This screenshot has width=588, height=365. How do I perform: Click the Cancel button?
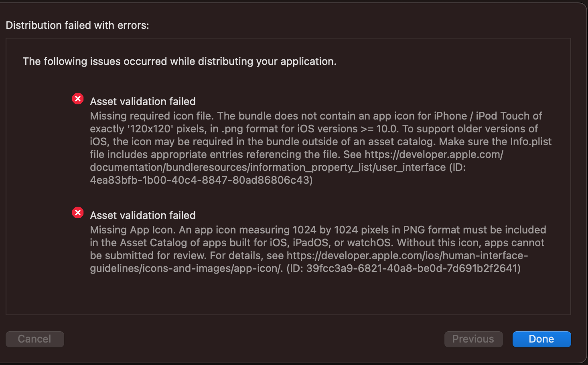point(34,339)
